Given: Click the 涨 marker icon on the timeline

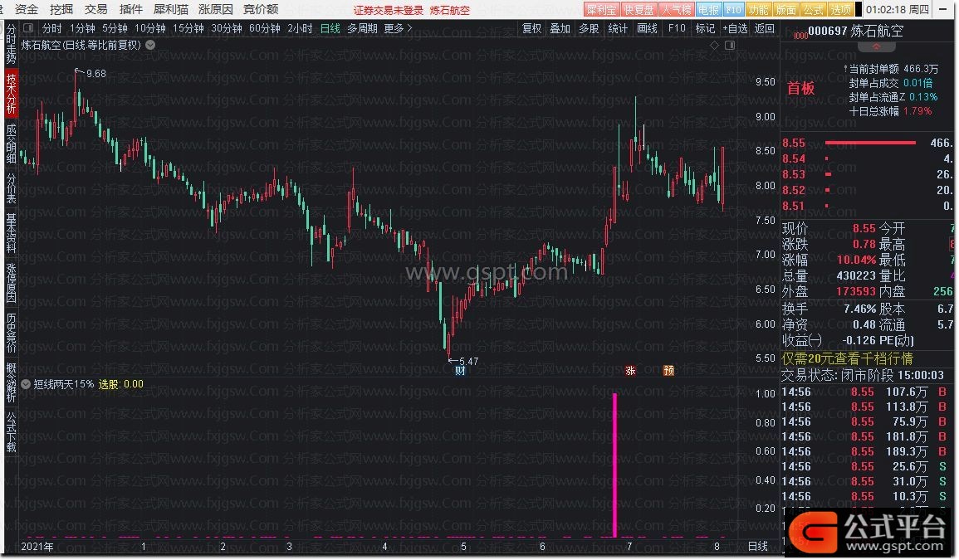Looking at the screenshot, I should click(x=630, y=371).
